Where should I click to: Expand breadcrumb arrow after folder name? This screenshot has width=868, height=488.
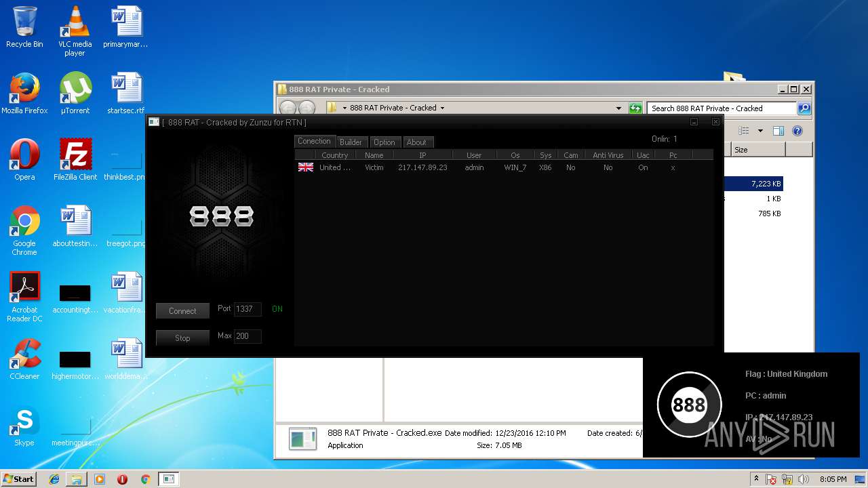pyautogui.click(x=442, y=108)
